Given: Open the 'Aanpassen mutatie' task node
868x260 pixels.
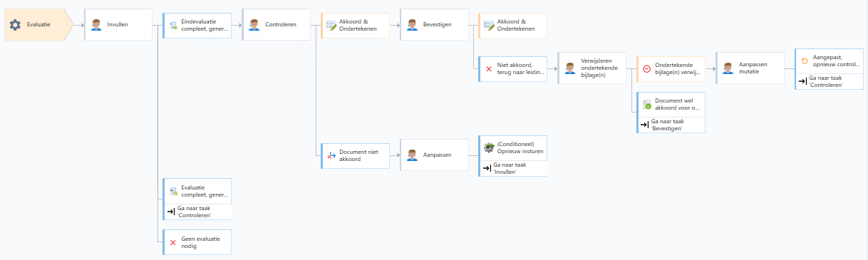Looking at the screenshot, I should [750, 68].
